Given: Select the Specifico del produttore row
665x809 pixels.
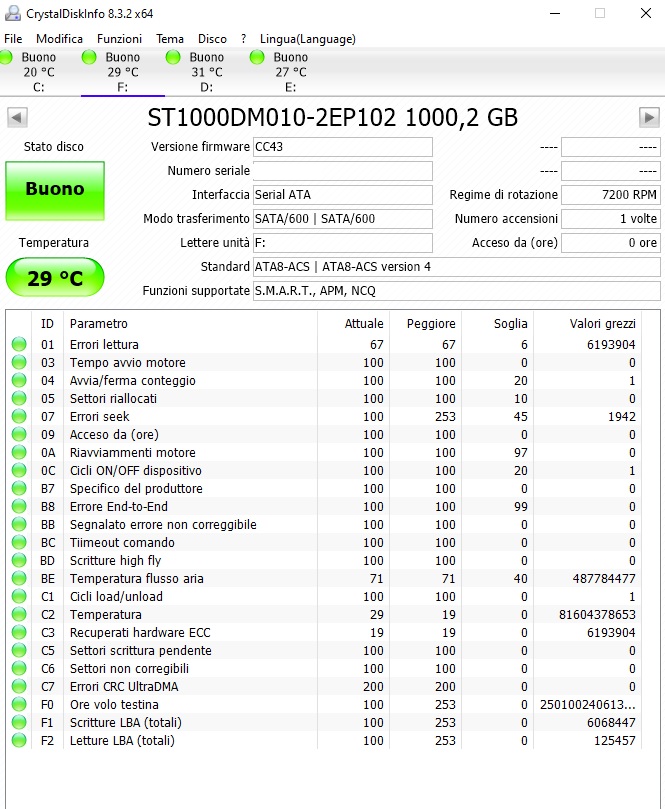Looking at the screenshot, I should [324, 489].
